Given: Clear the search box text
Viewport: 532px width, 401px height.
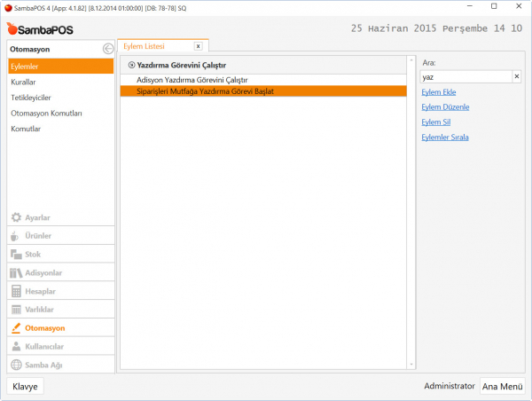Looking at the screenshot, I should 517,77.
